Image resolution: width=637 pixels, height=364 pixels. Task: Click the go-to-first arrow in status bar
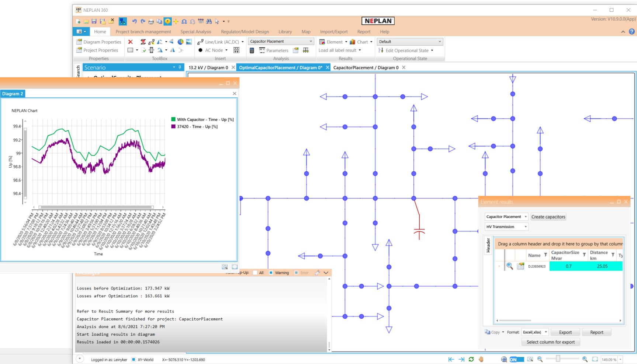coord(451,359)
